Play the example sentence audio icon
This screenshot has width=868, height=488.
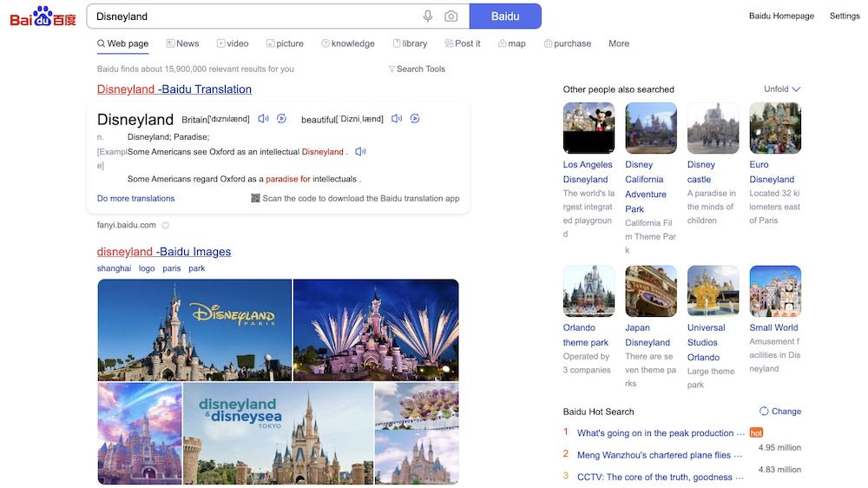(360, 151)
